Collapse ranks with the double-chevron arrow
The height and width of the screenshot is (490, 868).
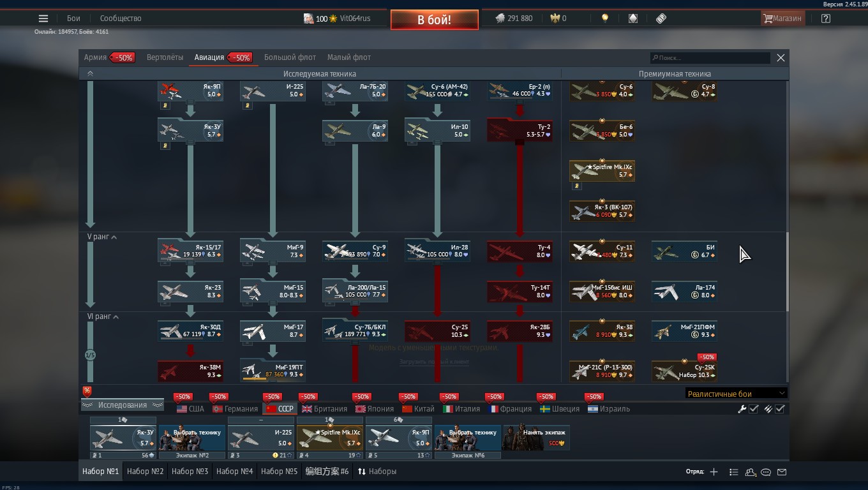[90, 74]
